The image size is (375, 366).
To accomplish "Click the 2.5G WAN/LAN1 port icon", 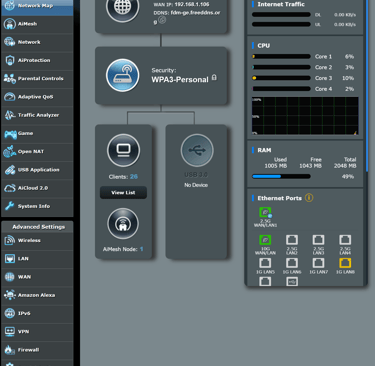I will tap(265, 213).
